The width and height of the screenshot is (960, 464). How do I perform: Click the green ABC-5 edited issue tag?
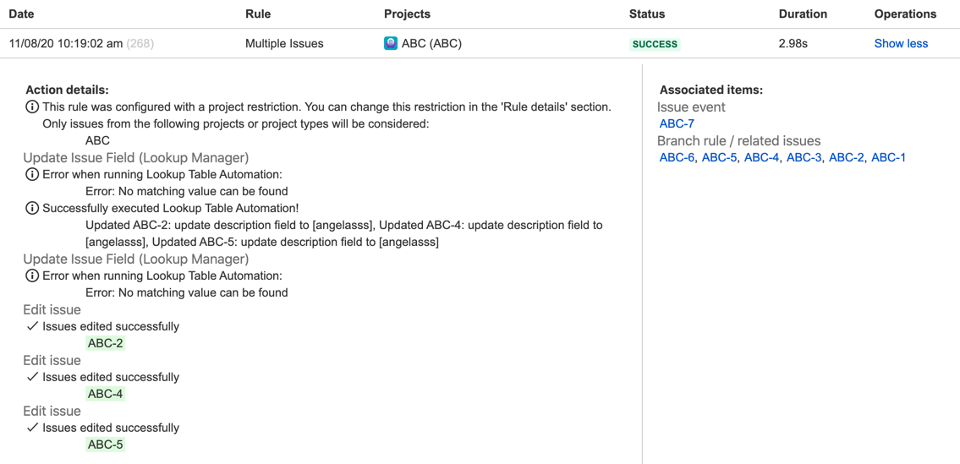click(x=106, y=445)
